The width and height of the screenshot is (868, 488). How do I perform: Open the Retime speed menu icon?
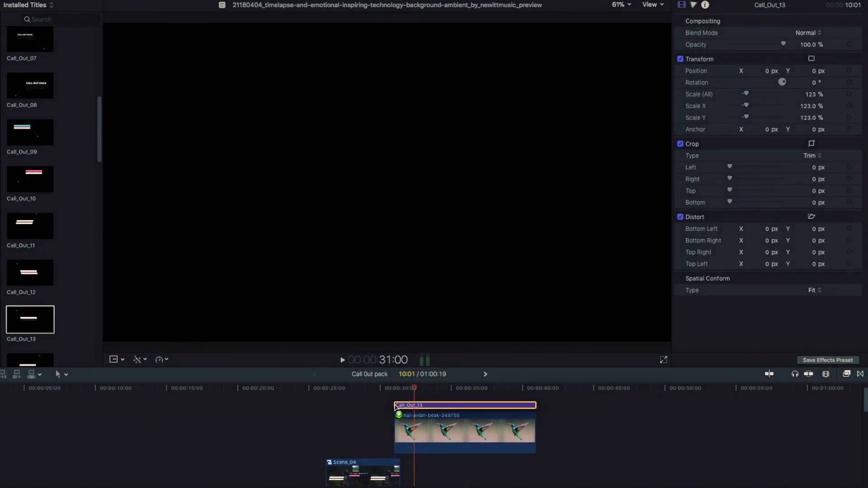(161, 360)
